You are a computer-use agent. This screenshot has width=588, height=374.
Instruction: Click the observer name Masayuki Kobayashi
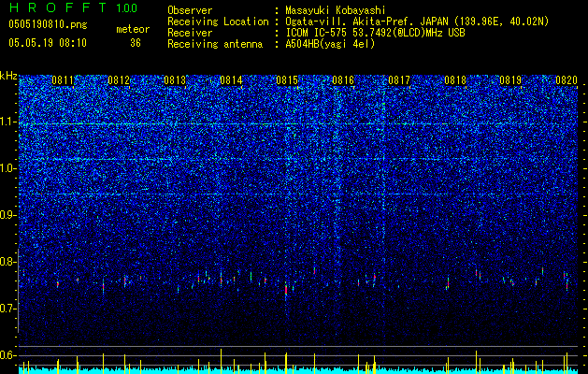click(336, 10)
